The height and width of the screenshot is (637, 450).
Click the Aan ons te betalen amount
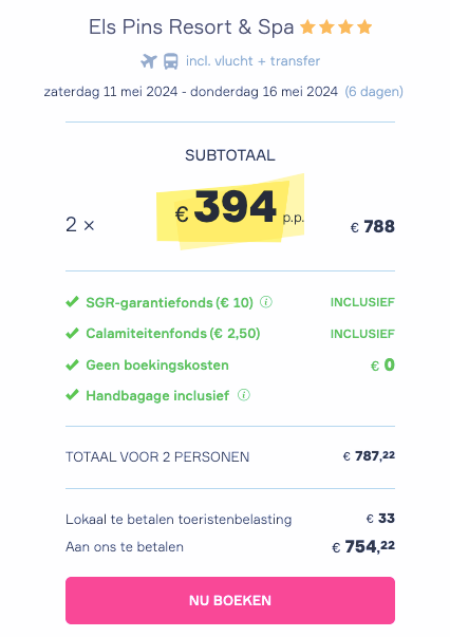pos(363,547)
